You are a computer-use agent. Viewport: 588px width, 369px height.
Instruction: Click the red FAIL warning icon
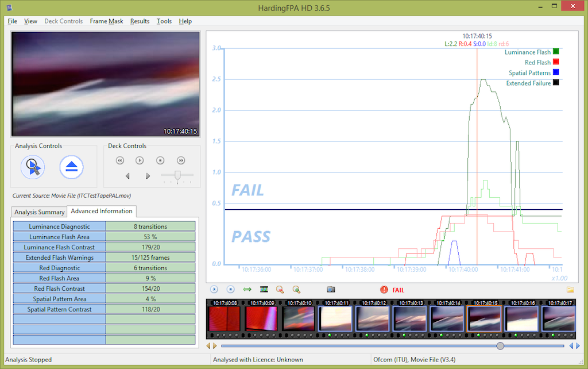(x=384, y=290)
